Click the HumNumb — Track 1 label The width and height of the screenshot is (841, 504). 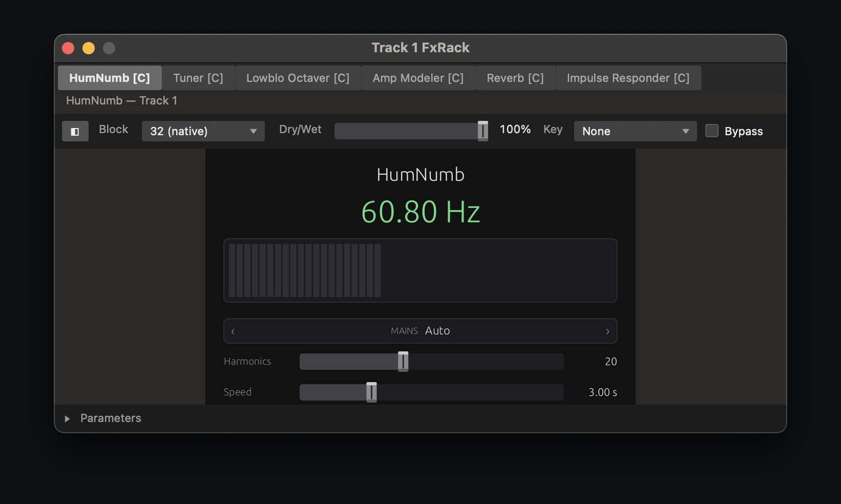click(x=121, y=100)
